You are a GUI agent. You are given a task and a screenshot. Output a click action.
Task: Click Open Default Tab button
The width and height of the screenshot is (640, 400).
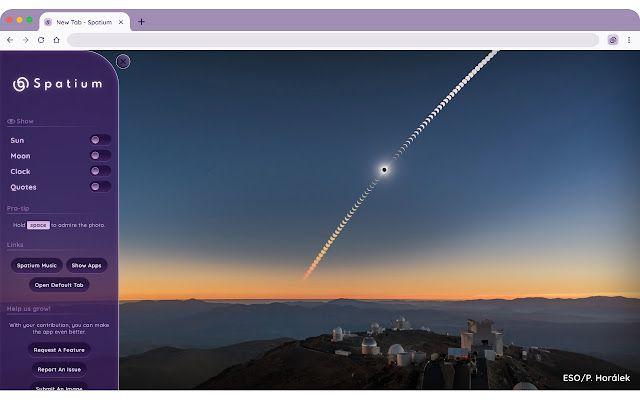click(59, 285)
